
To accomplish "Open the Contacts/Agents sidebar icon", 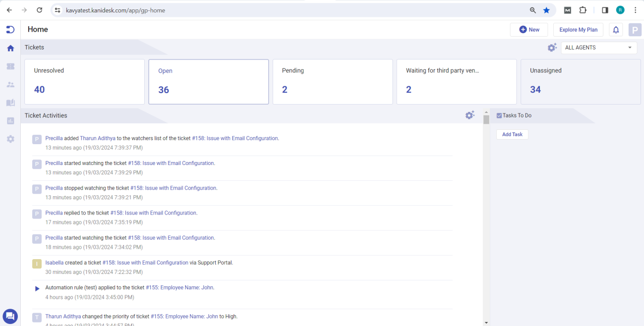I will click(10, 84).
